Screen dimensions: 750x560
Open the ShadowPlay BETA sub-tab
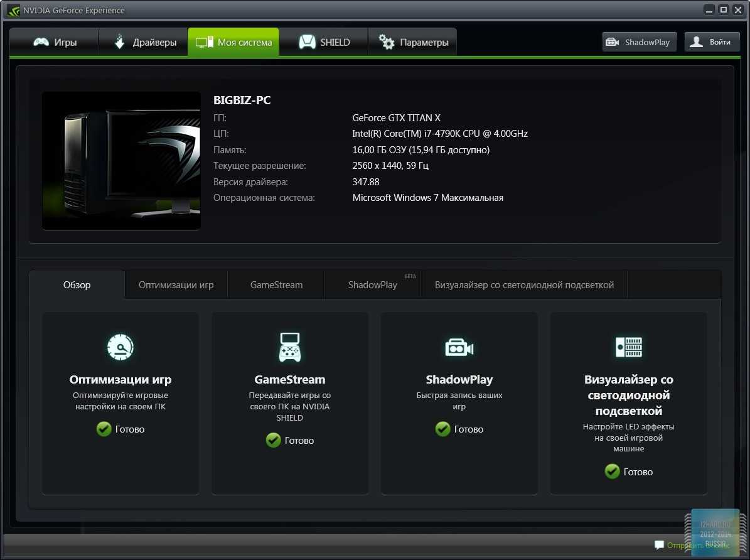coord(373,285)
